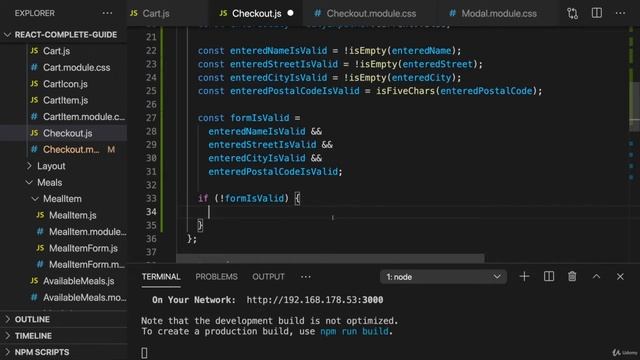The height and width of the screenshot is (360, 640).
Task: Expand the NPM SCRIPTS section
Action: point(42,352)
